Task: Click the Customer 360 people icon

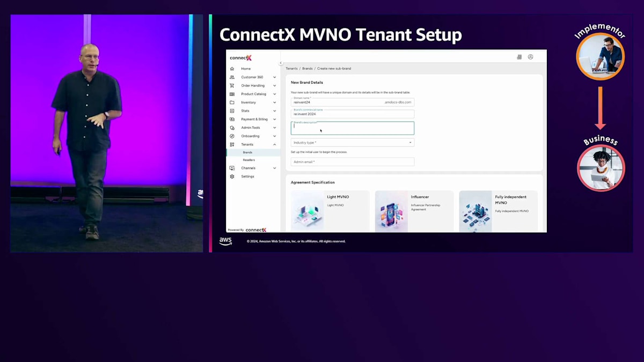Action: coord(232,77)
